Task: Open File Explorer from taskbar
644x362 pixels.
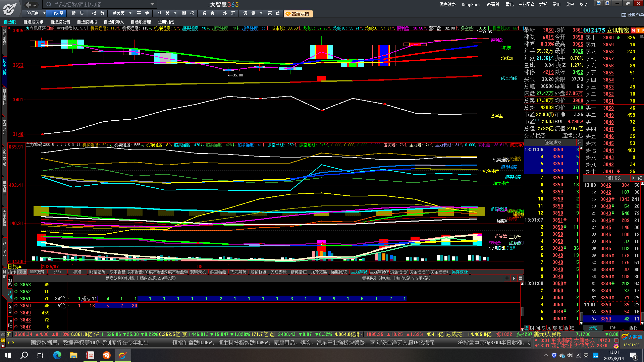Action: click(73, 355)
